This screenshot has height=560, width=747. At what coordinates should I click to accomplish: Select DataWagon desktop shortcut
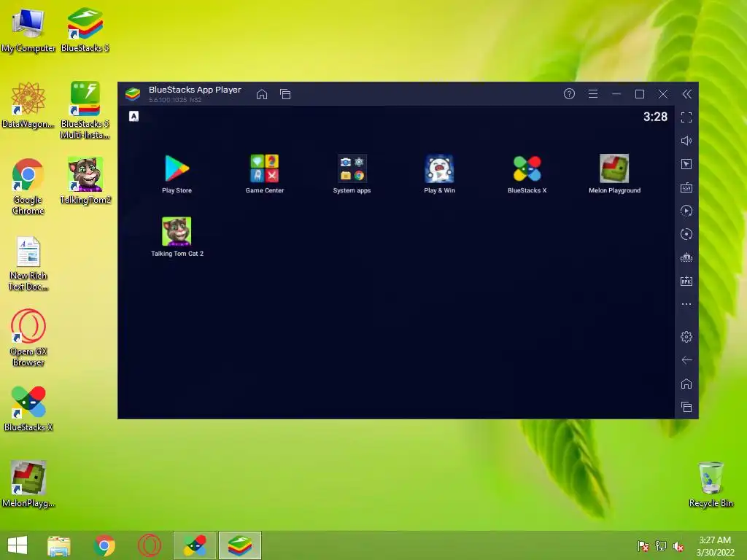[28, 105]
